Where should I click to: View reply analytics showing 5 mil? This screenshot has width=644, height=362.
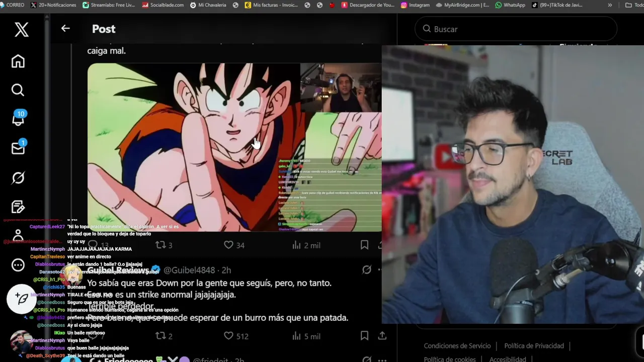(306, 336)
